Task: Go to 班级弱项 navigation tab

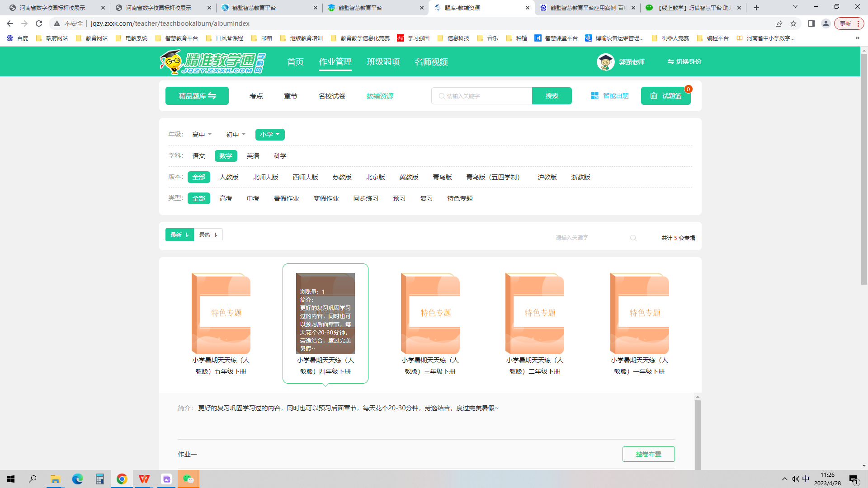Action: (383, 62)
